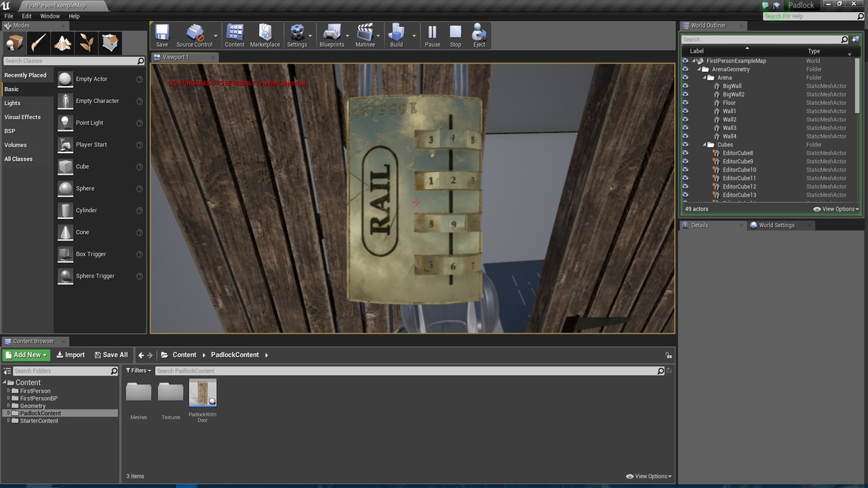
Task: Open Settings toolbar icon
Action: (297, 36)
